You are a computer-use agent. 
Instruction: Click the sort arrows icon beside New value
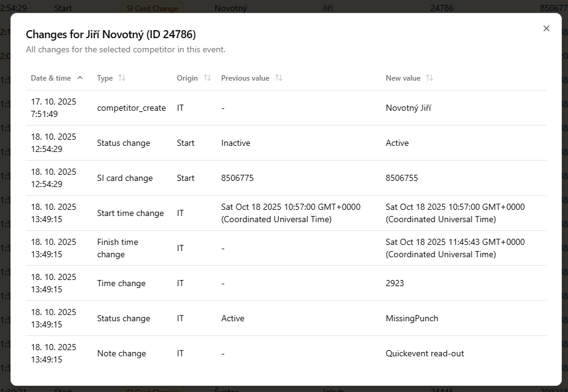(430, 78)
